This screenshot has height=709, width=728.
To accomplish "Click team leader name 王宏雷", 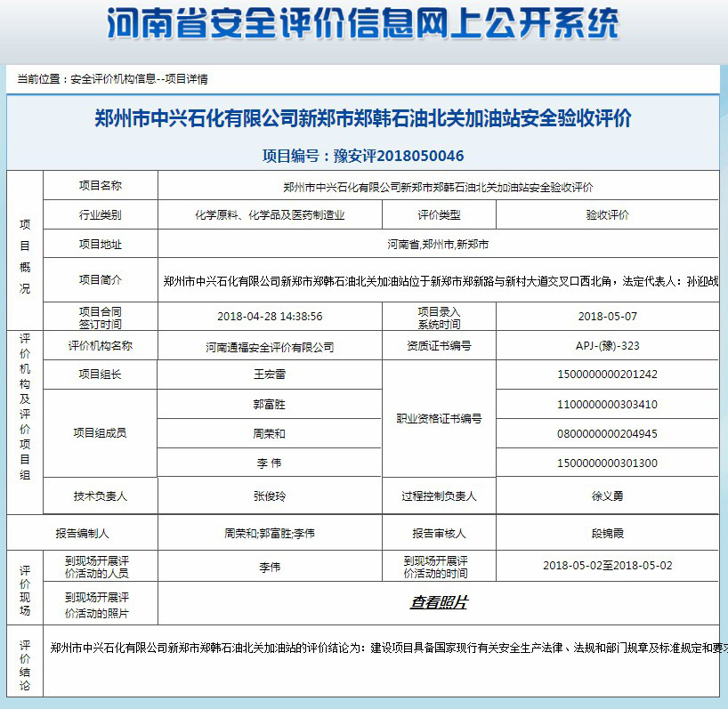I will click(x=270, y=374).
